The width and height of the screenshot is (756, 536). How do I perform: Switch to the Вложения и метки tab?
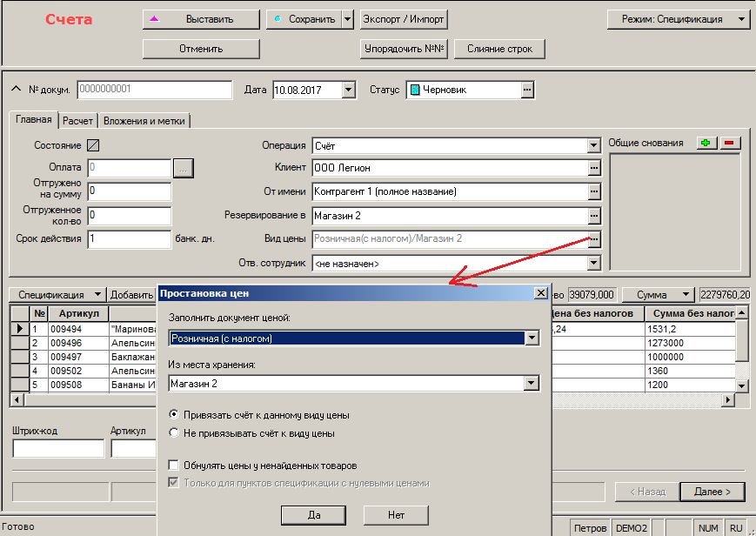click(144, 121)
